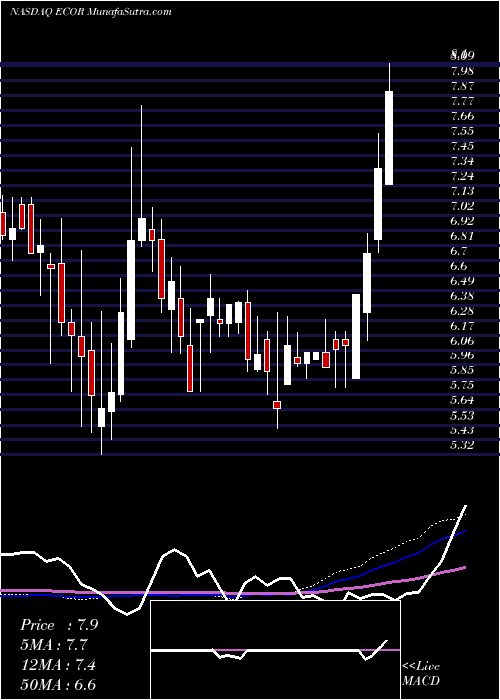
Task: Click the 6.38 price axis label
Action: tap(462, 296)
